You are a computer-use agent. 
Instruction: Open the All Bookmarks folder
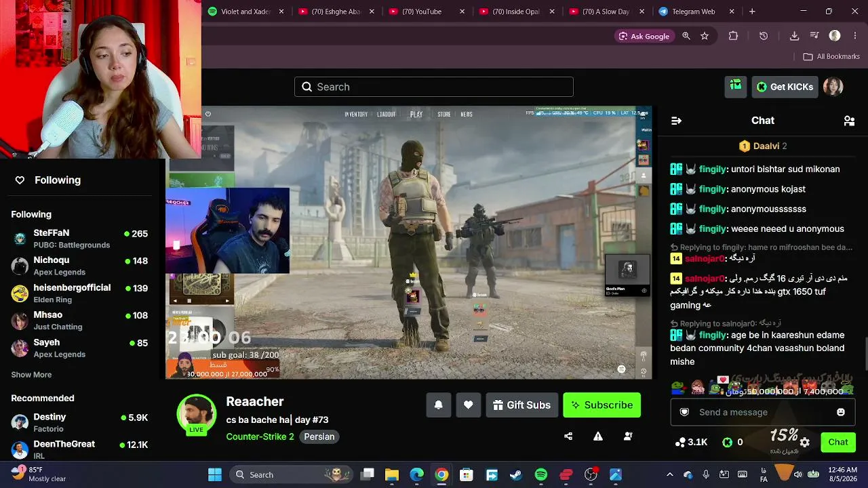pos(831,56)
